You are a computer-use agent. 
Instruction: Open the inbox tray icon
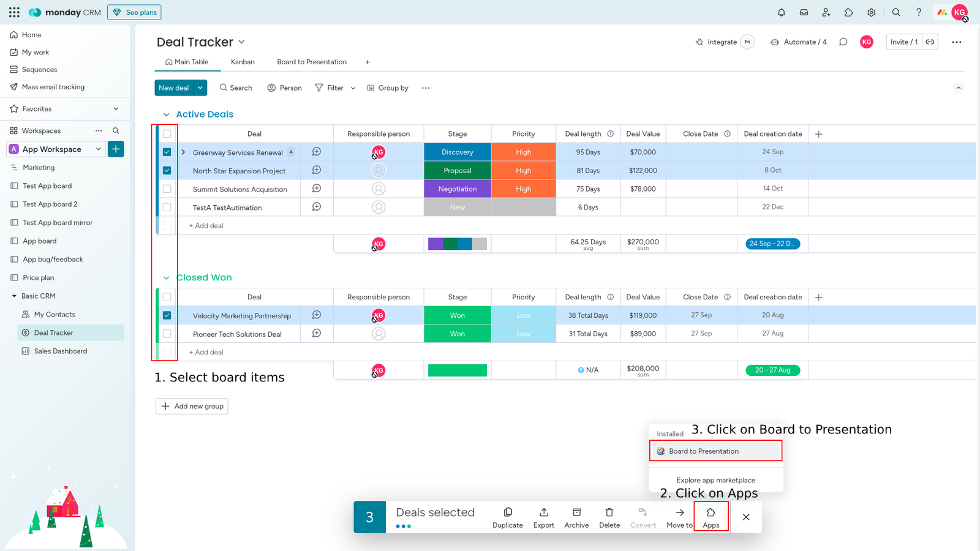804,12
